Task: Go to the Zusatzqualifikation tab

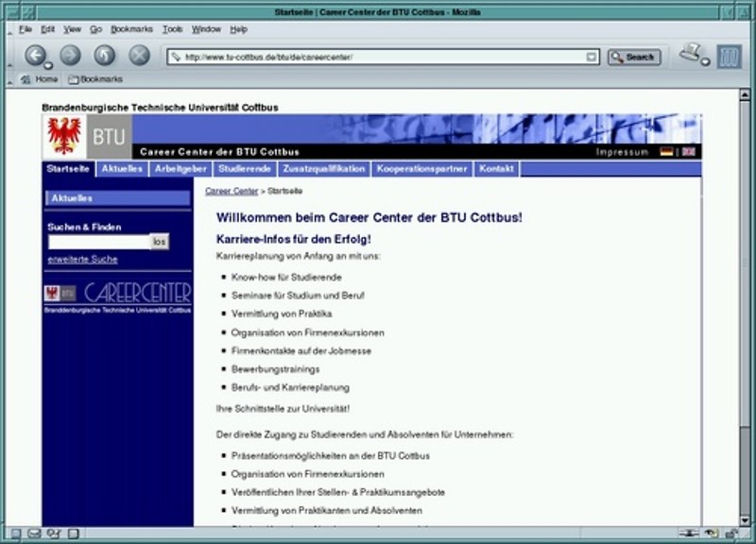Action: [x=324, y=169]
